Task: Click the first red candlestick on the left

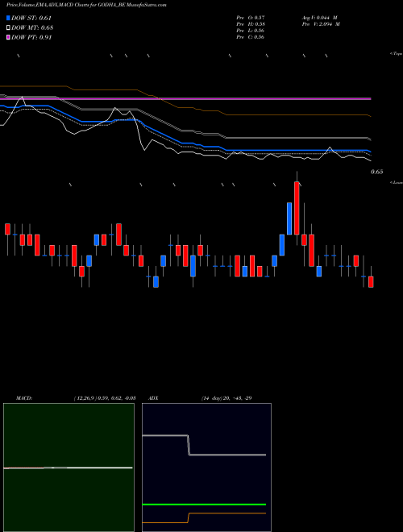Action: pos(7,229)
